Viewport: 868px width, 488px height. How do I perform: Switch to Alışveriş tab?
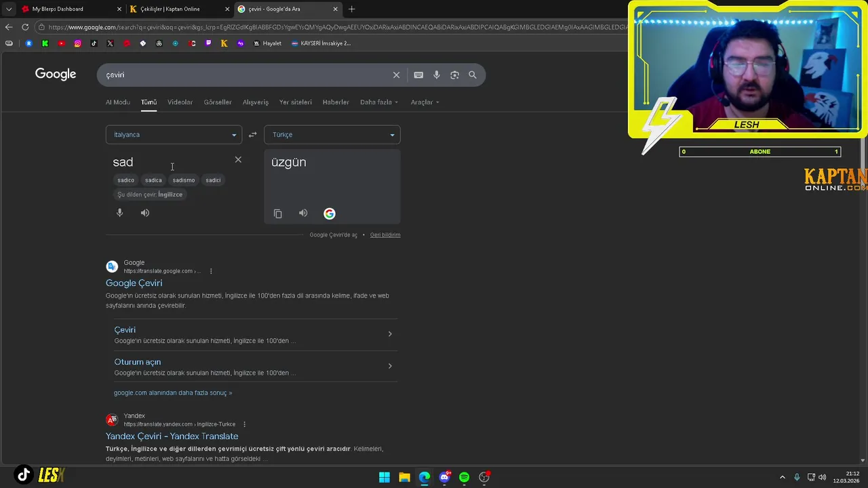(256, 102)
